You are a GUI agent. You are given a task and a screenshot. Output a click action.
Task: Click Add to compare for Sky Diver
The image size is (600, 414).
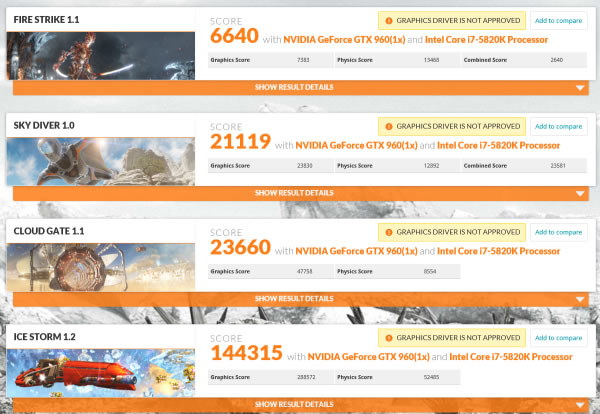tap(559, 127)
